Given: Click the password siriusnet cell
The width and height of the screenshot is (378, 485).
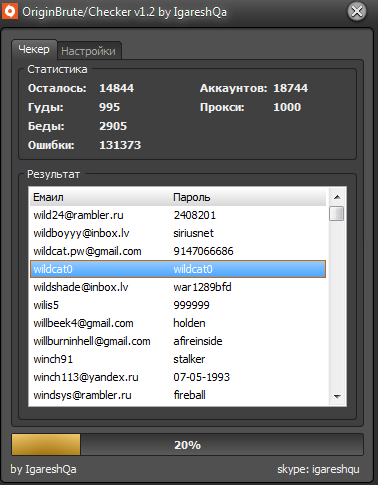Looking at the screenshot, I should [x=193, y=233].
